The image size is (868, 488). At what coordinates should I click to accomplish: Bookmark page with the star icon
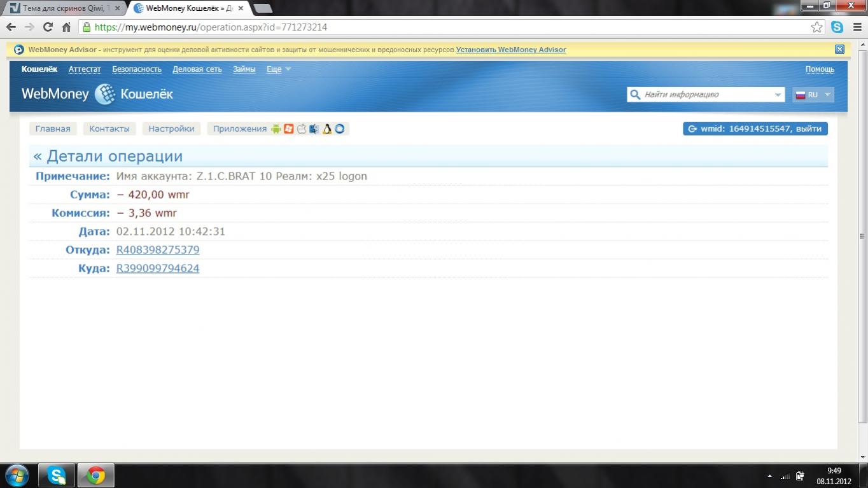(x=817, y=27)
